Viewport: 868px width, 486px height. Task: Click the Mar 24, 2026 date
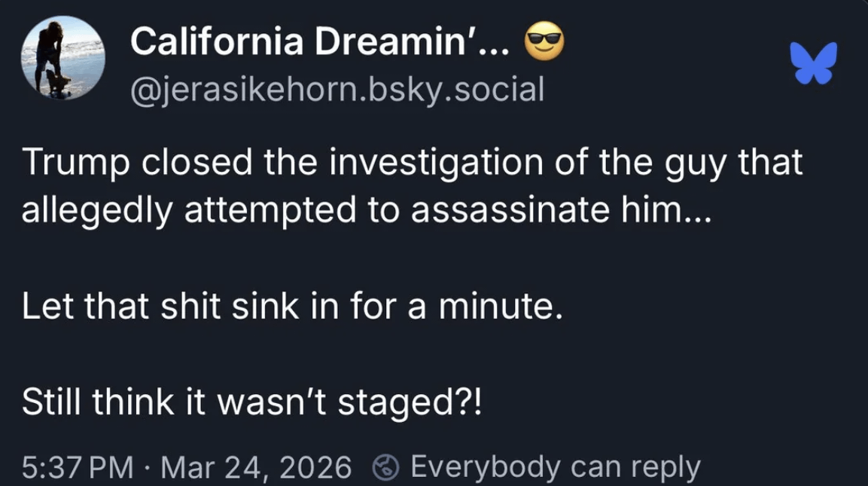pos(257,467)
